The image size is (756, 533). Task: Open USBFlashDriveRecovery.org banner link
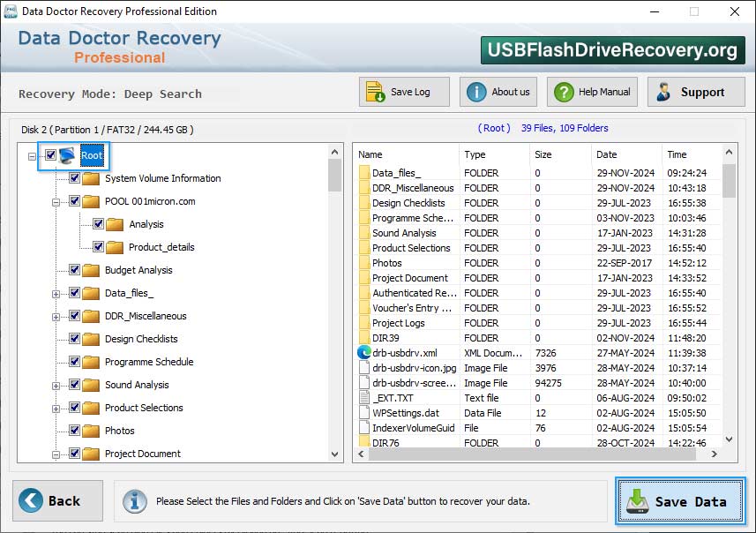tap(612, 50)
